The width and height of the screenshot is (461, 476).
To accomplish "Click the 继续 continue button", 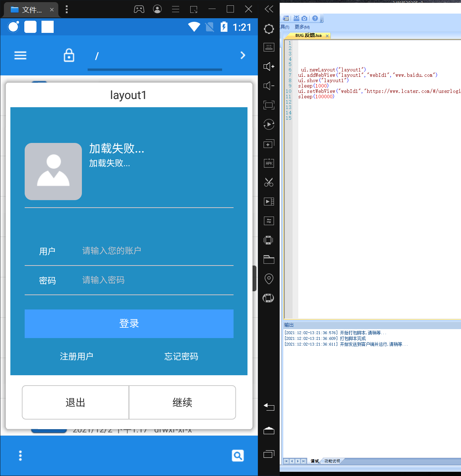I will pyautogui.click(x=182, y=402).
